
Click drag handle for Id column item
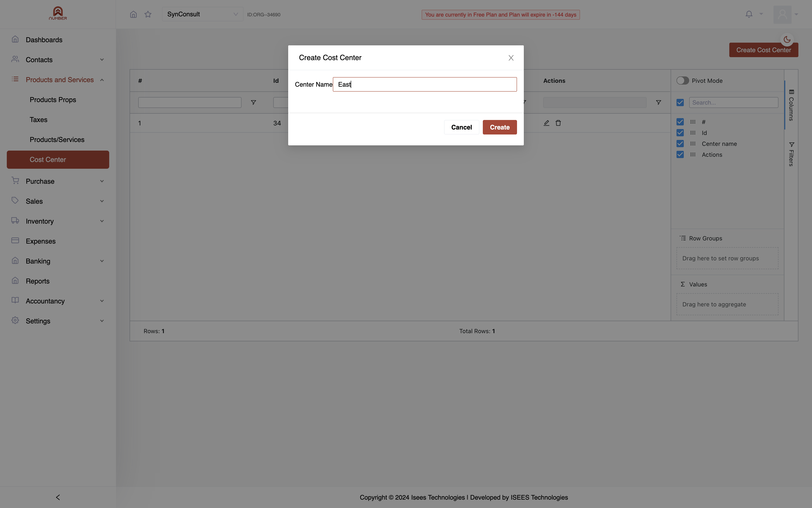click(x=693, y=133)
